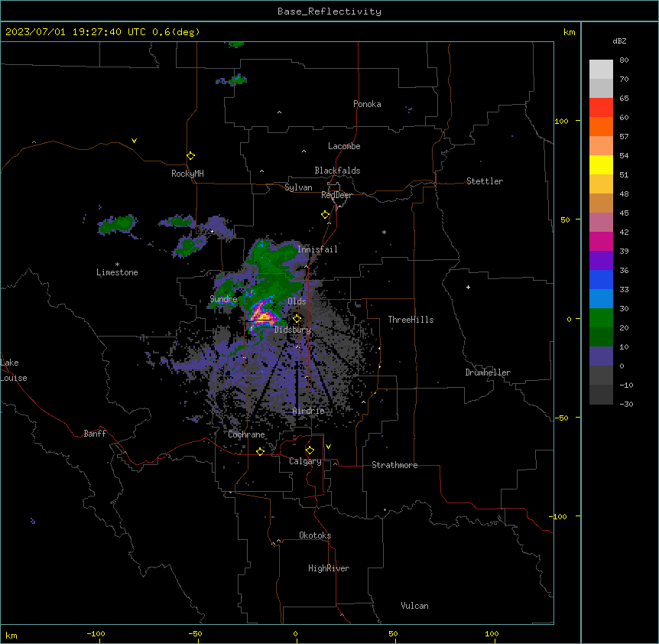
Task: Click the ThreeHills map label
Action: tap(411, 320)
